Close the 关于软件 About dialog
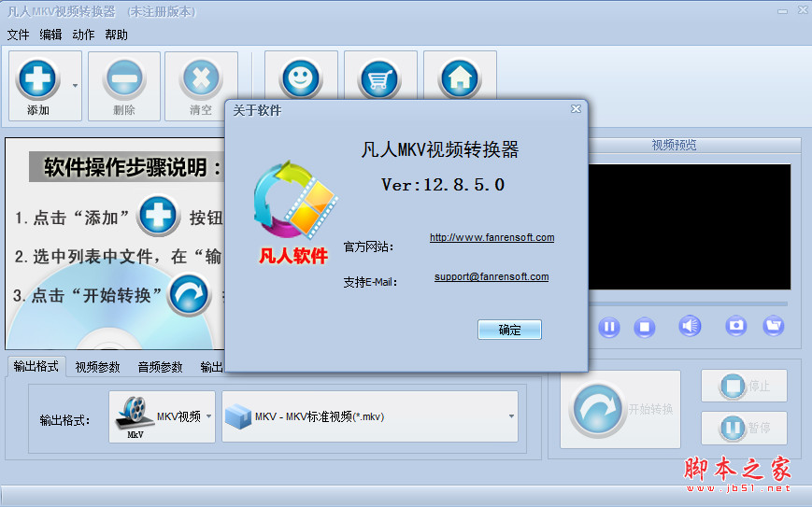Viewport: 812px width, 507px height. point(576,108)
